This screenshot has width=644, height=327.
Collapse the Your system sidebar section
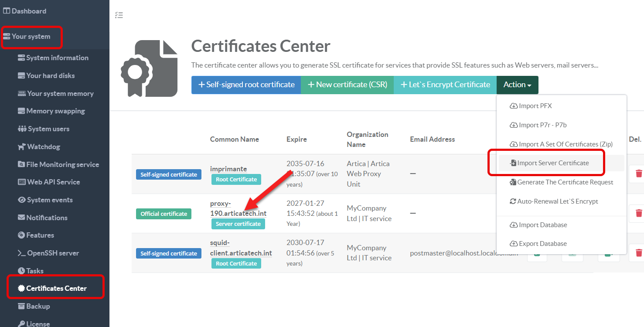click(x=31, y=37)
